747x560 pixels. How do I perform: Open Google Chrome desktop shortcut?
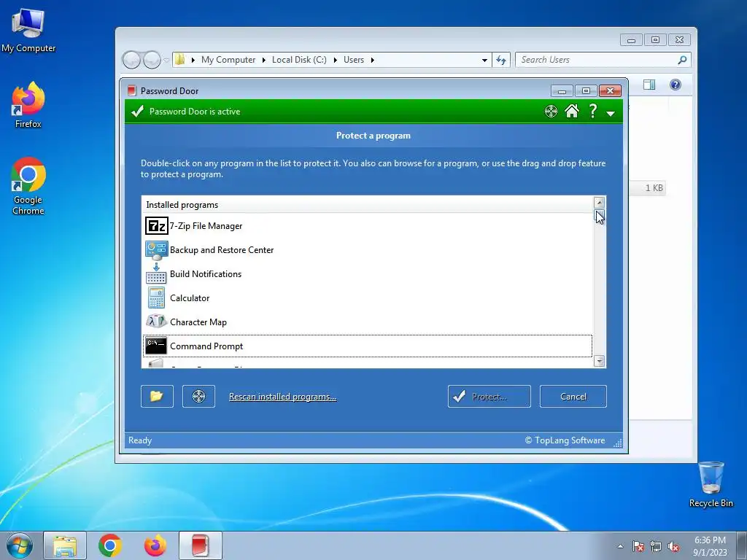28,186
